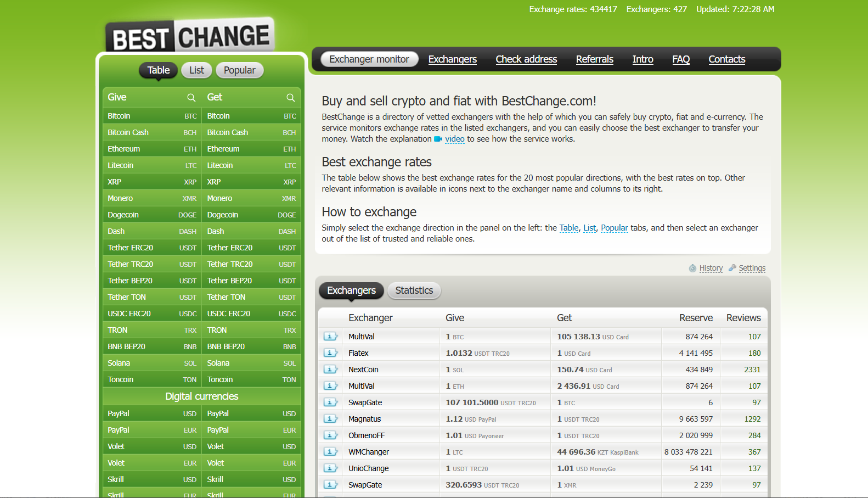Click the Table link in How to exchange text
Screen dimensions: 868x498
[x=569, y=228]
